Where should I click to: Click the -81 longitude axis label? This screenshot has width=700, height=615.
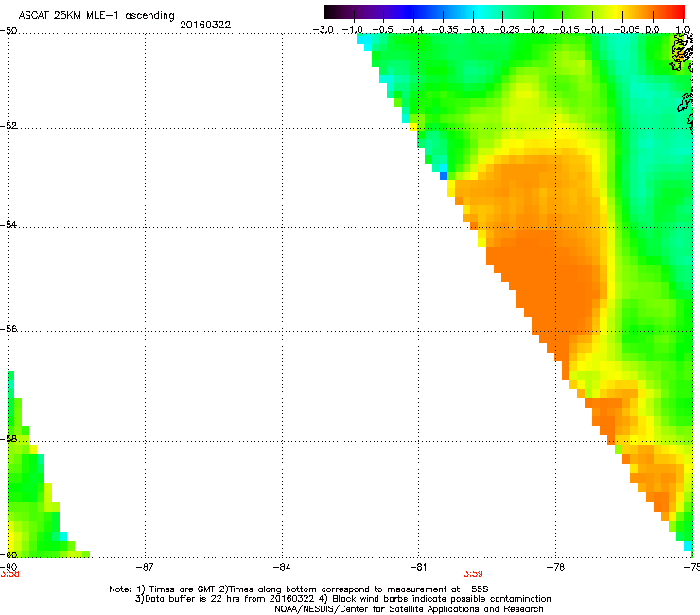click(x=418, y=567)
